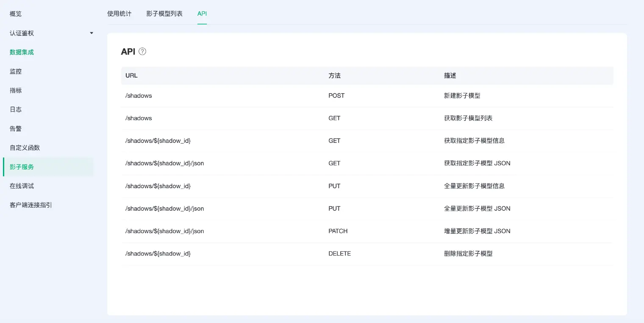Click the URL in the 获取指定影子模型信息 row
Viewport: 644px width, 323px height.
coord(158,141)
